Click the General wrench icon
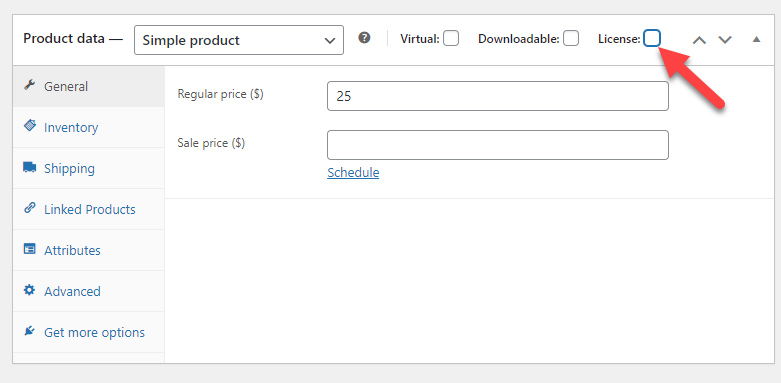Screen dimensions: 781x383 [29, 85]
